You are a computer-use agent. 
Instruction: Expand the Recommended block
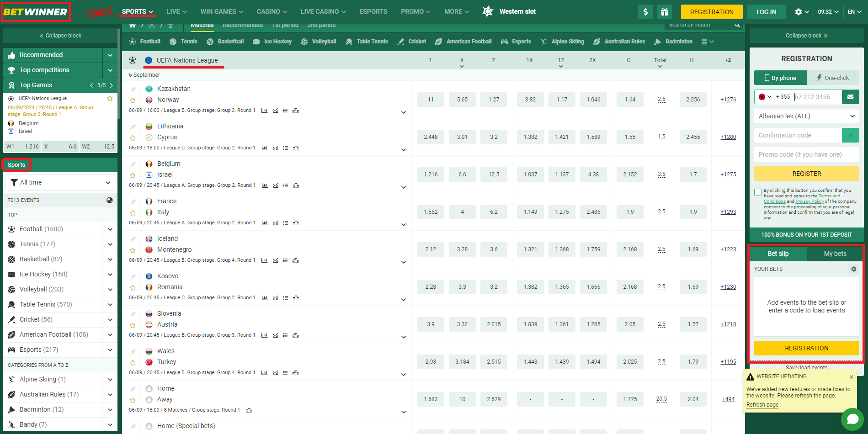[110, 55]
